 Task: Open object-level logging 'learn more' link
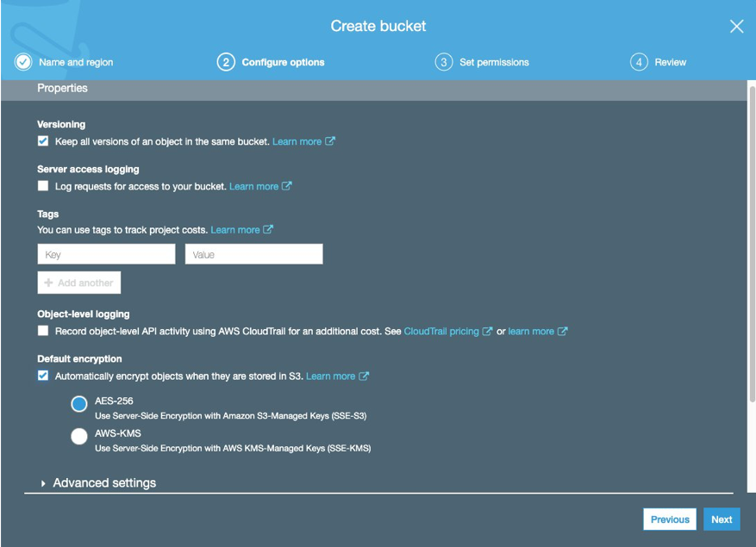click(x=531, y=332)
